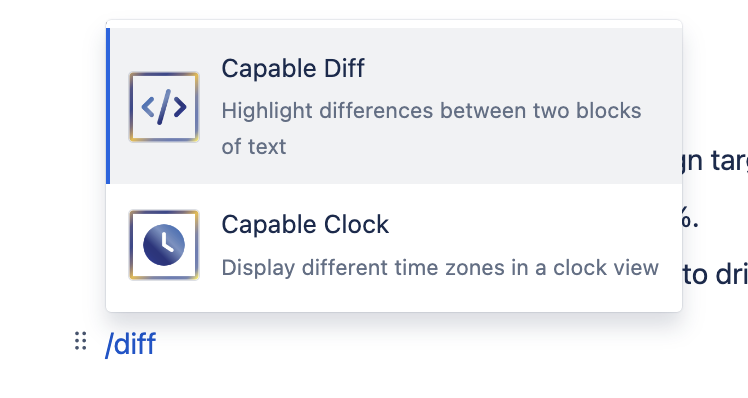Click the word 'Clock' in second suggestion
This screenshot has width=748, height=398.
pos(356,225)
